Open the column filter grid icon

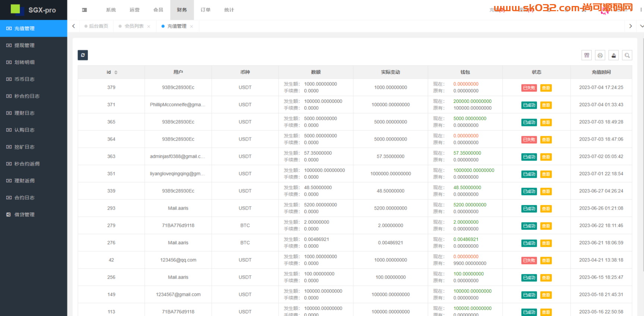tap(587, 55)
